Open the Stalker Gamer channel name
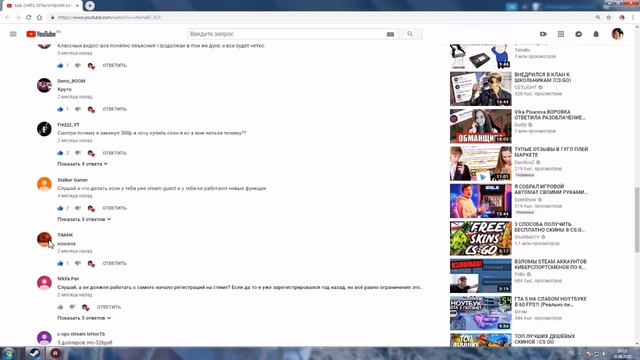Screen dimensions: 640x360 pyautogui.click(x=72, y=180)
